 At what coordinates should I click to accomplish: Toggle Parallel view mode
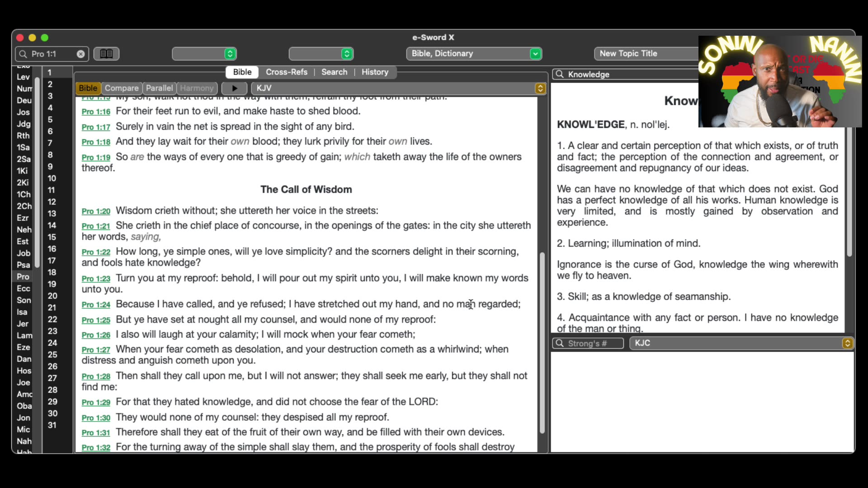click(159, 88)
